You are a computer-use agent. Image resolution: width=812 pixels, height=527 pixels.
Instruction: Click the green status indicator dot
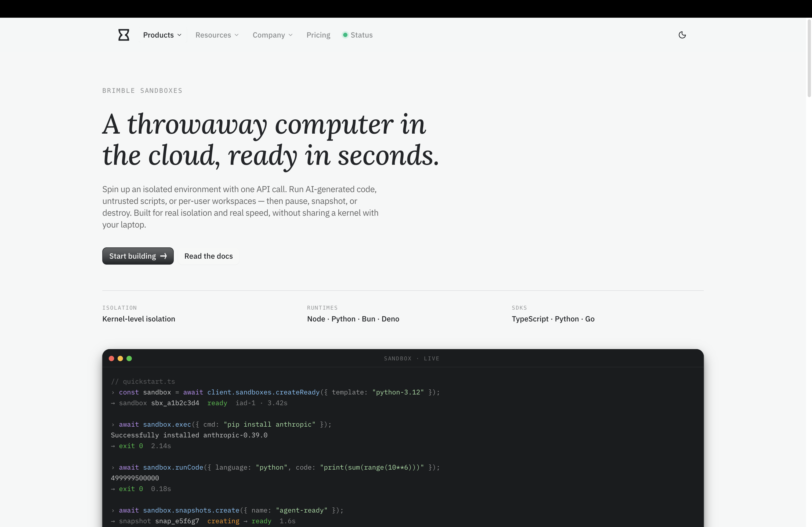point(345,35)
